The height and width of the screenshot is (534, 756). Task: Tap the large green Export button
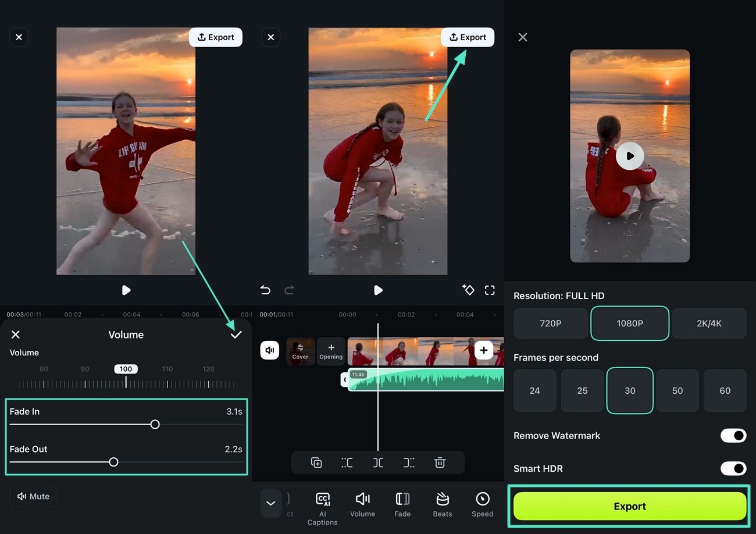click(x=630, y=506)
